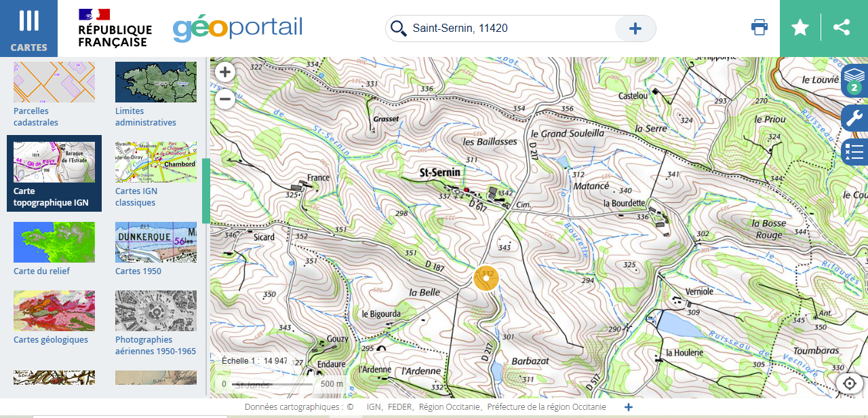868x418 pixels.
Task: Open the layers manager with badge 2
Action: click(x=854, y=81)
